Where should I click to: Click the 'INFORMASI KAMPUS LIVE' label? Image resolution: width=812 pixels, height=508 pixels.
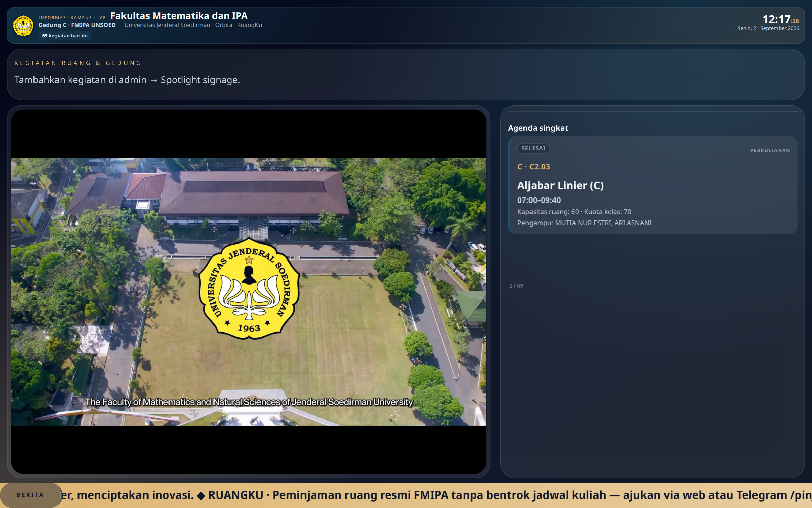72,18
